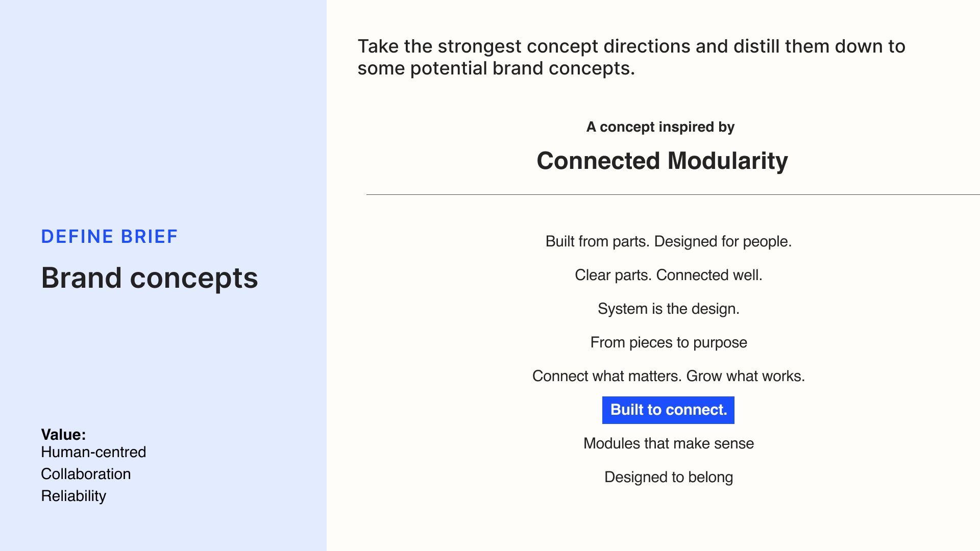Select the 'System is the design.' line
This screenshot has width=980, height=551.
click(668, 309)
